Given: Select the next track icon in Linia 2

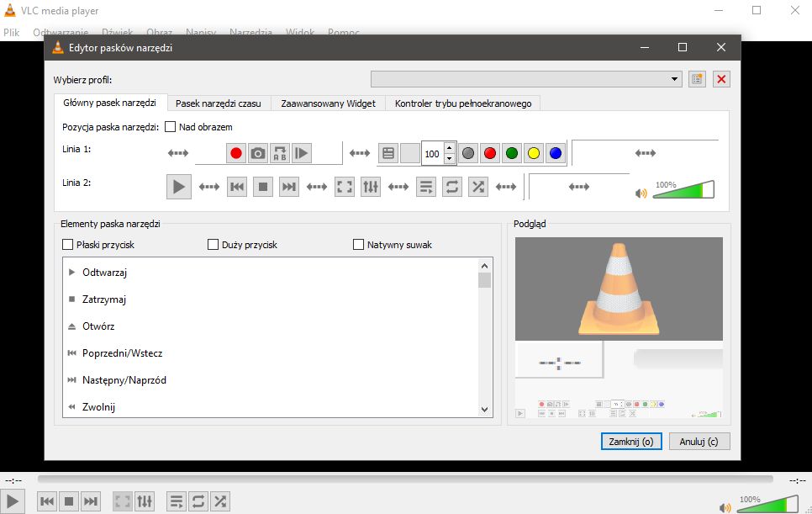Looking at the screenshot, I should [x=289, y=187].
